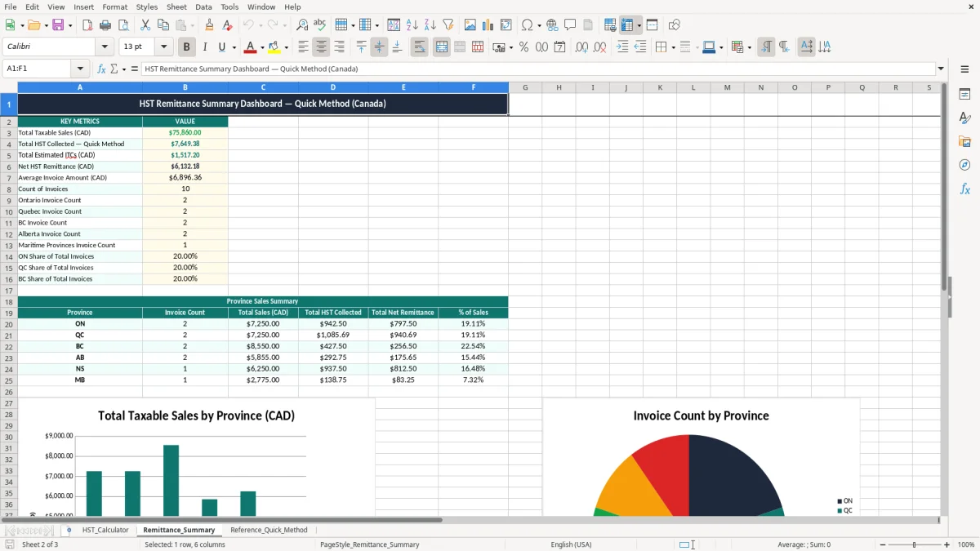Click the zoom in plus button
The image size is (980, 551).
point(947,544)
